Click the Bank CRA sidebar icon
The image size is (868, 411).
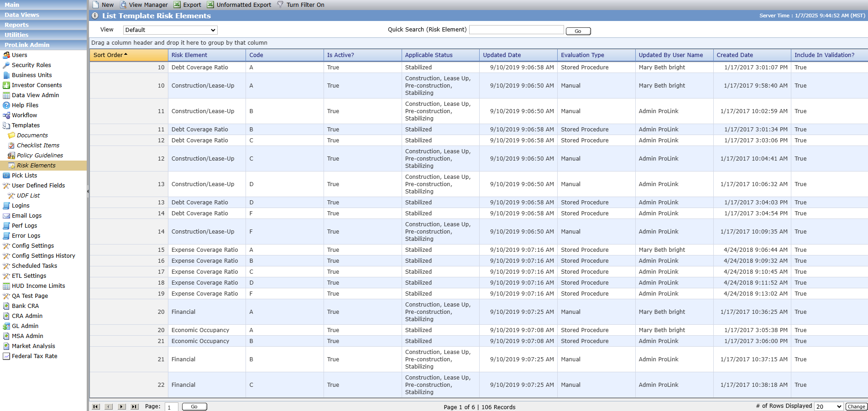pyautogui.click(x=6, y=306)
